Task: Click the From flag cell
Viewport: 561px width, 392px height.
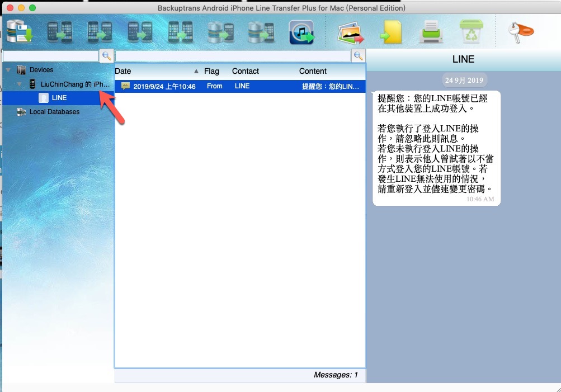Action: click(x=214, y=86)
